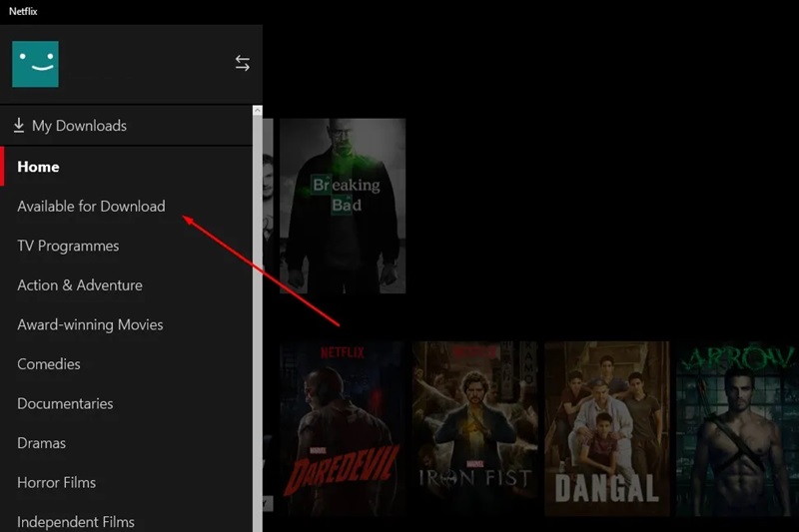The height and width of the screenshot is (532, 799).
Task: Click the sidebar vertical scrollbar track
Action: pyautogui.click(x=258, y=323)
